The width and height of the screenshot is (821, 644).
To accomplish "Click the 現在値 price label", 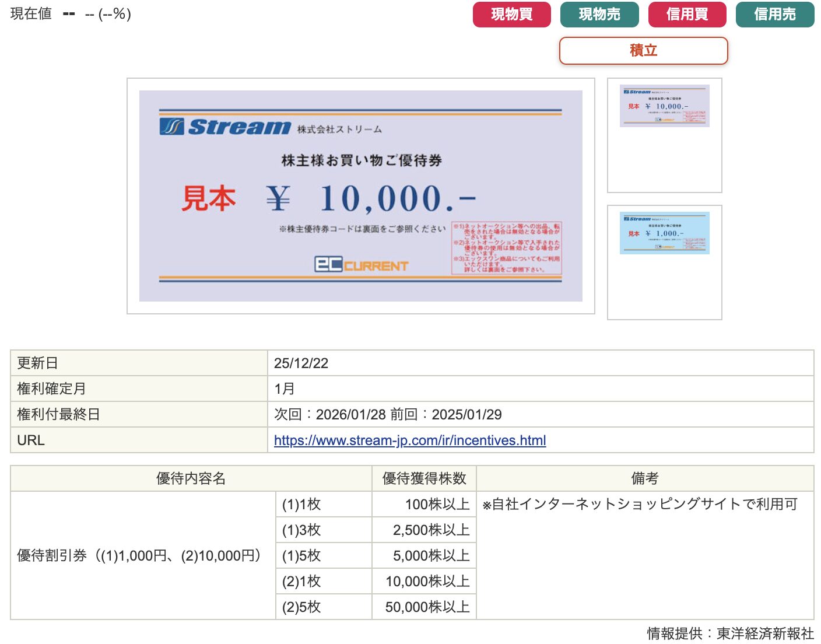I will (31, 14).
